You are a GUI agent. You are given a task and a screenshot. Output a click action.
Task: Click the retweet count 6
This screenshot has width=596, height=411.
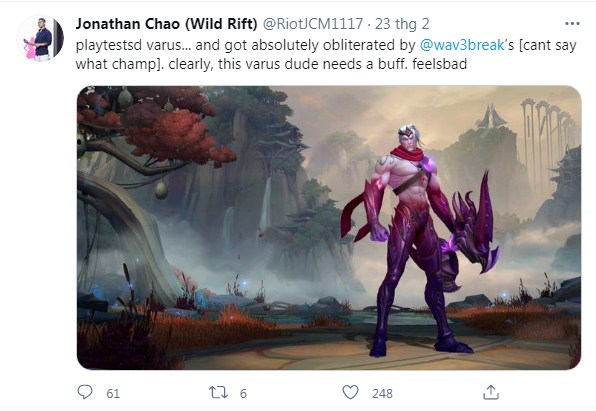(x=243, y=393)
